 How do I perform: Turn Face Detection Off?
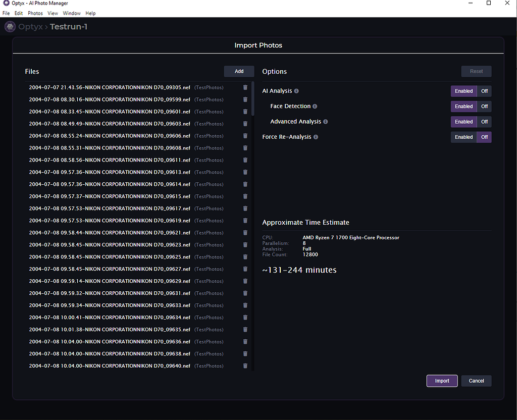click(484, 107)
